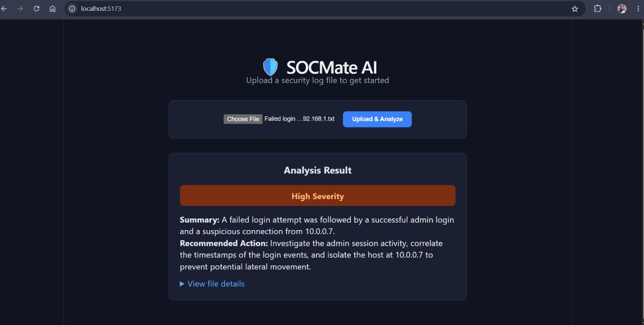Click Upload & Analyze button

click(x=377, y=119)
